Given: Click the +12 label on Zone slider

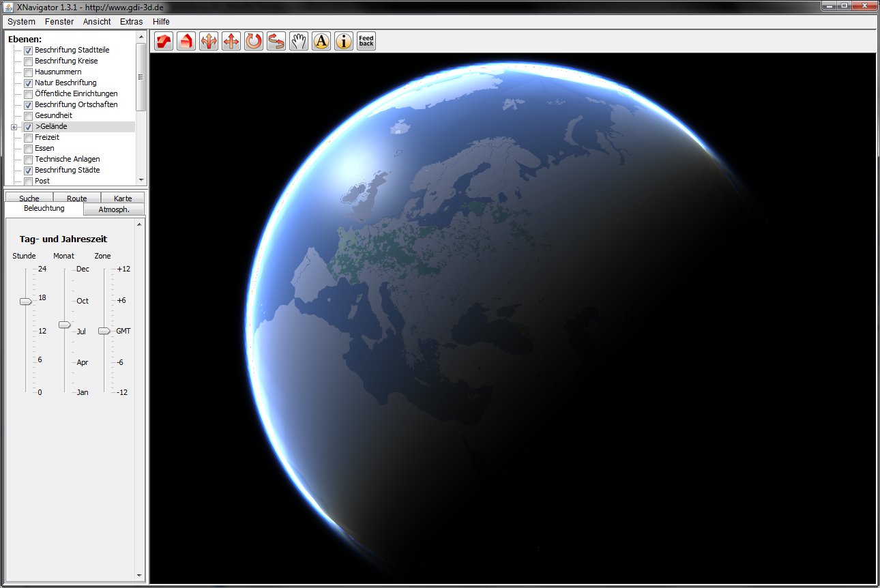Looking at the screenshot, I should (123, 269).
